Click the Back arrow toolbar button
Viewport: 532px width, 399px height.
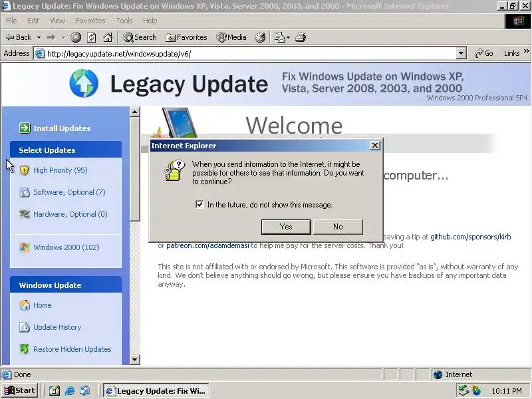pos(19,37)
